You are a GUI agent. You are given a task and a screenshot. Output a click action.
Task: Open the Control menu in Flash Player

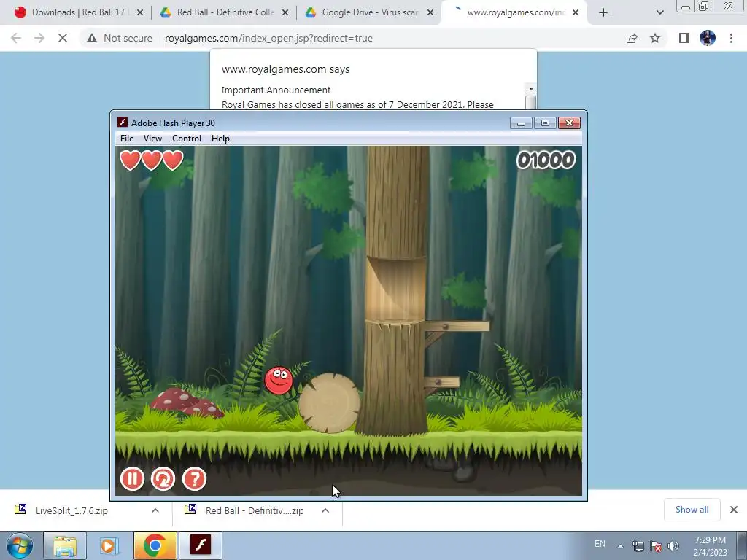click(x=187, y=139)
